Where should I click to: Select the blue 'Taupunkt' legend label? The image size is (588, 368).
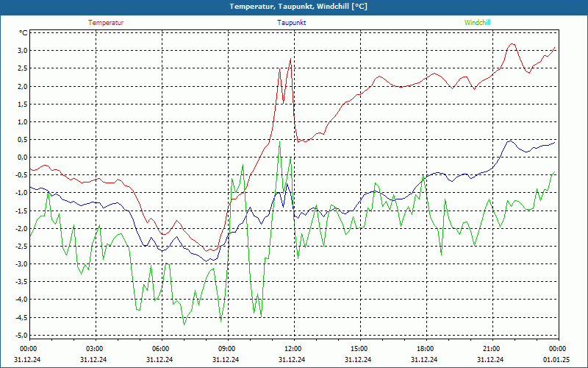(291, 23)
